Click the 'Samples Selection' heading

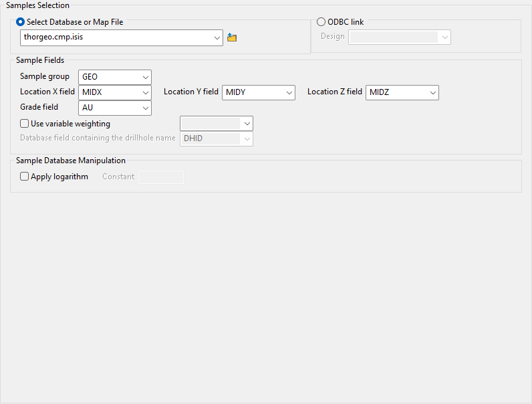point(37,5)
